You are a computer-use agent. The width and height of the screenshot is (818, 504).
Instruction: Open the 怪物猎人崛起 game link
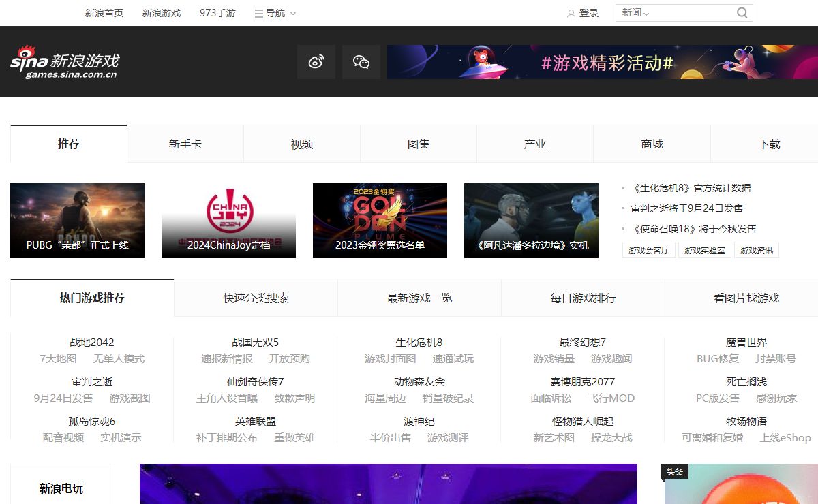(x=583, y=421)
